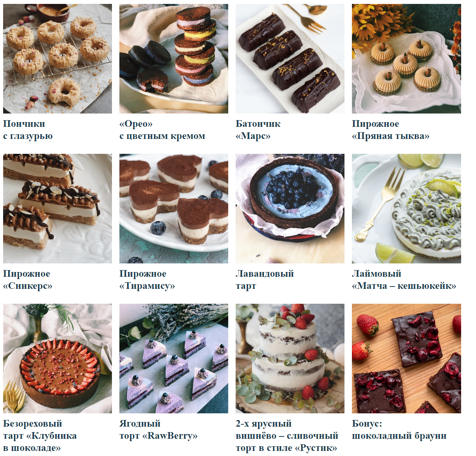Click the heart-shaped tiramisu photo

(174, 209)
